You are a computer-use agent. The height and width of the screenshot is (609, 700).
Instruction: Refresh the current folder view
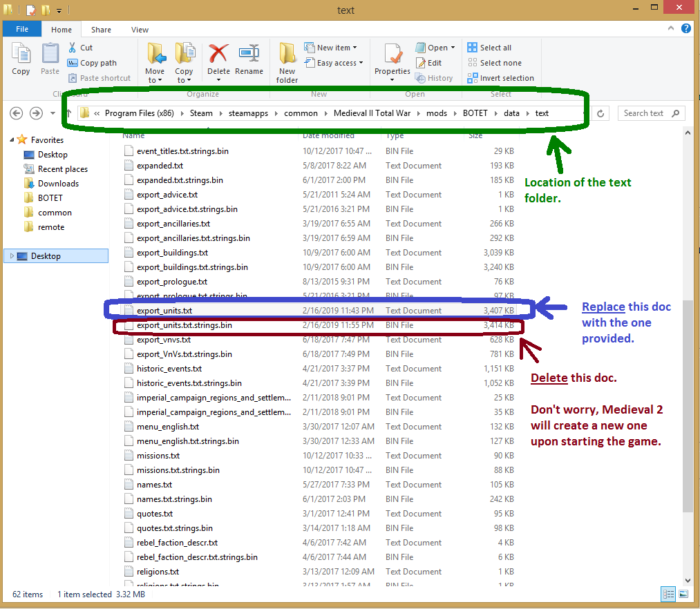click(x=601, y=113)
